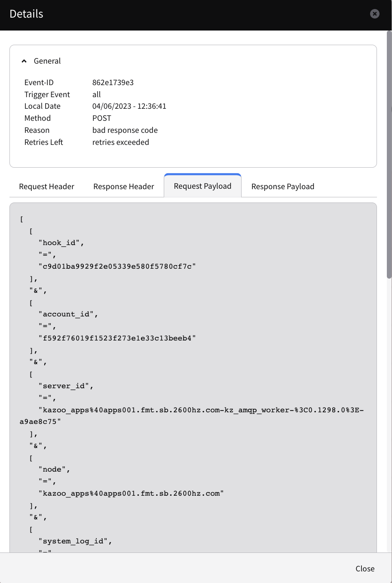Viewport: 392px width, 583px height.
Task: Click the dialog vertical scrollbar thumb
Action: [x=389, y=155]
